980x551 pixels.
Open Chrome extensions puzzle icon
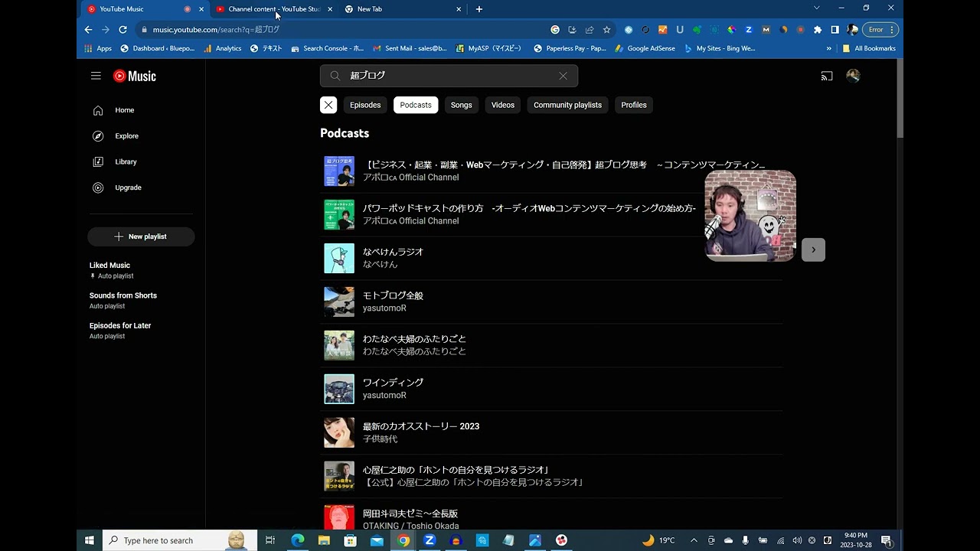pyautogui.click(x=818, y=30)
